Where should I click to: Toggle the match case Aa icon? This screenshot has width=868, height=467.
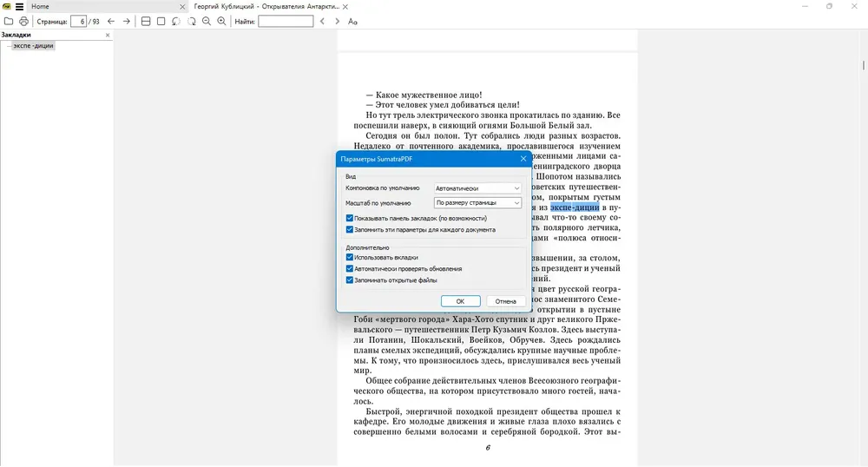(x=352, y=22)
